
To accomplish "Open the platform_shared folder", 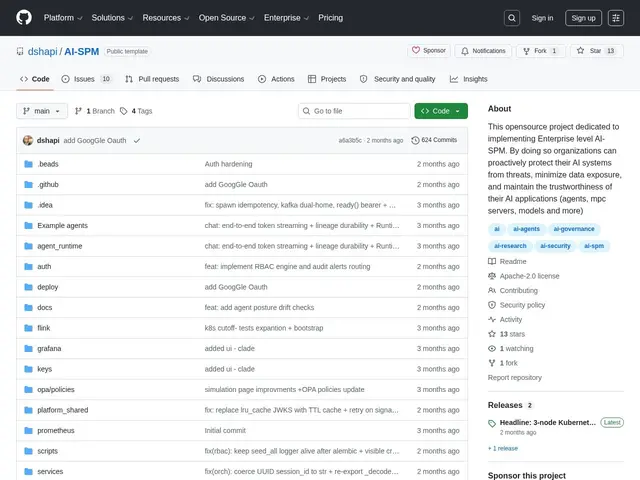I will click(x=62, y=410).
